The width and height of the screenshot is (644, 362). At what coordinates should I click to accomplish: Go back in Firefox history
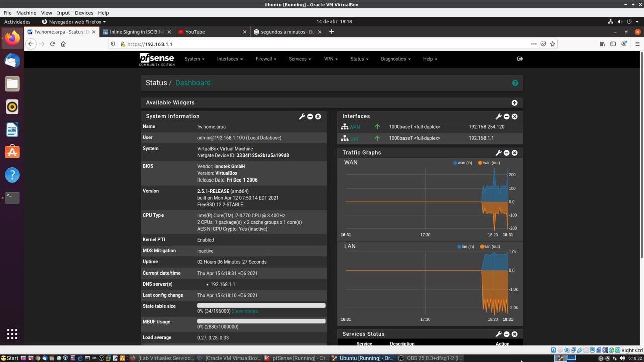[31, 44]
